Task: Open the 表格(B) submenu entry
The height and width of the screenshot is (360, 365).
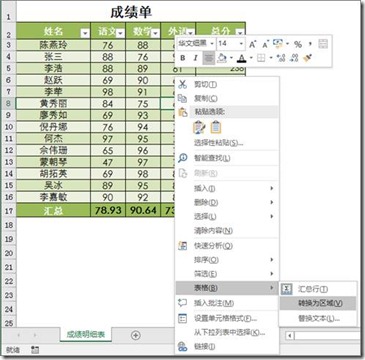Action: coord(227,288)
